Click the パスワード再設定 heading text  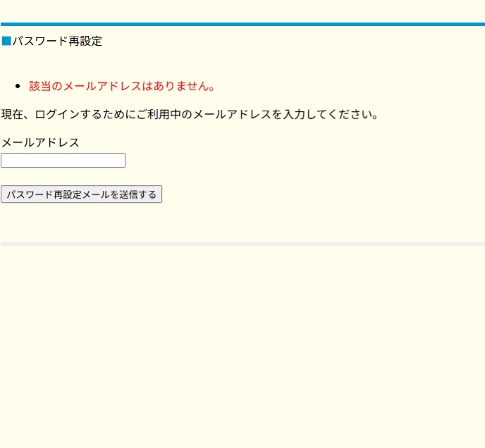(x=57, y=42)
